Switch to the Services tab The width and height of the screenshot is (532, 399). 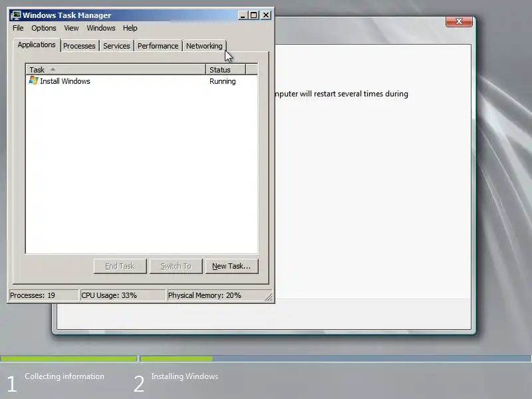[x=116, y=46]
